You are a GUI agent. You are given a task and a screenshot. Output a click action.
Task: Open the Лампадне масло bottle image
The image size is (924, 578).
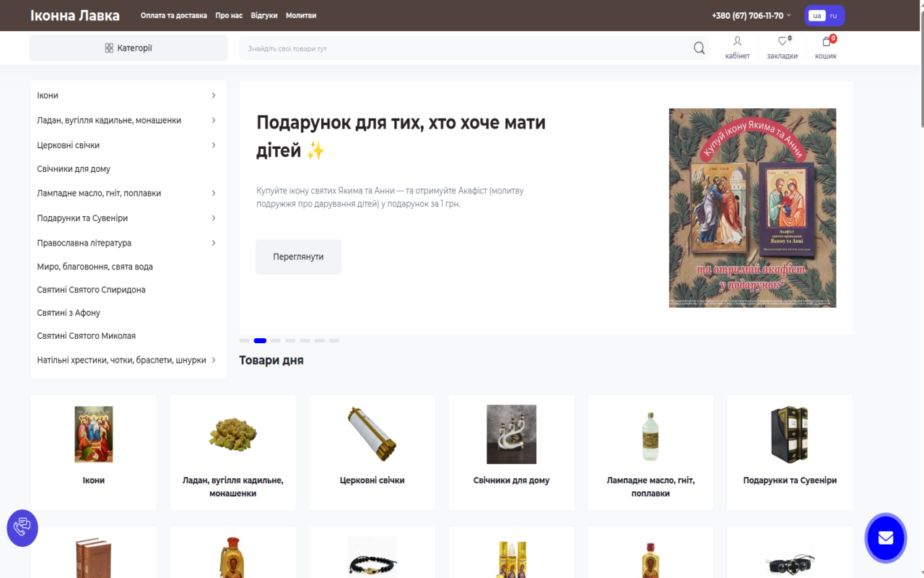[x=651, y=436]
